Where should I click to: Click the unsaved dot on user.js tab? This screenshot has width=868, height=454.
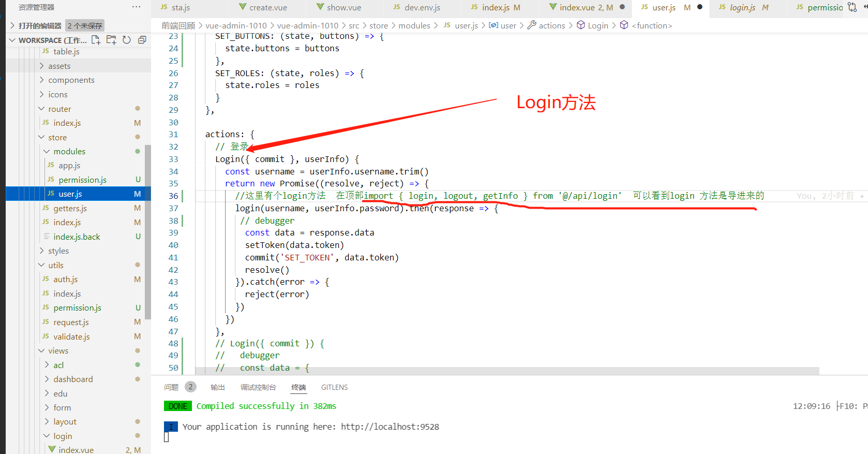click(700, 7)
